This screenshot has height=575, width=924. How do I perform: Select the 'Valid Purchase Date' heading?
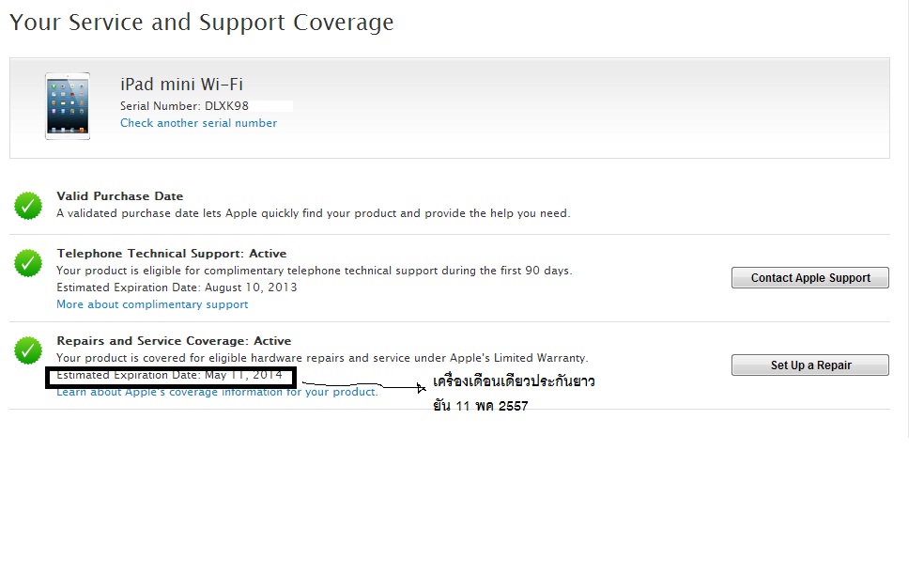[x=119, y=195]
